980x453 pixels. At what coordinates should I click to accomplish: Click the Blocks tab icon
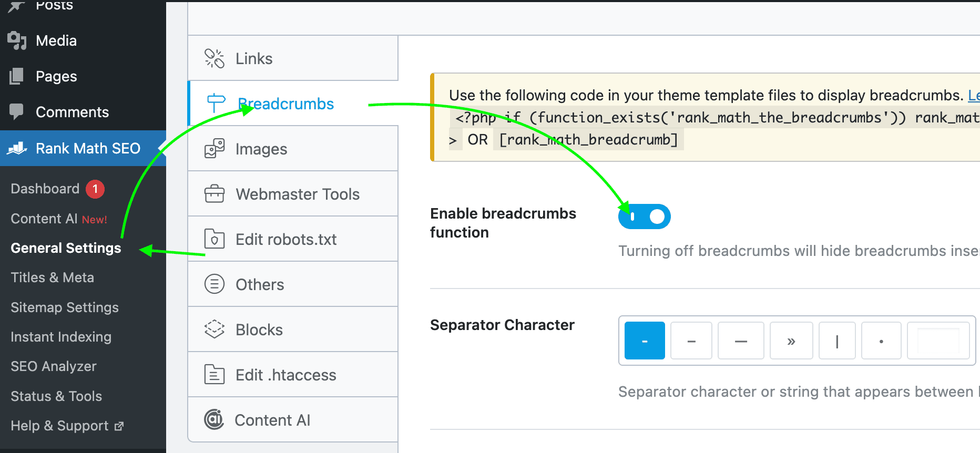pyautogui.click(x=215, y=330)
